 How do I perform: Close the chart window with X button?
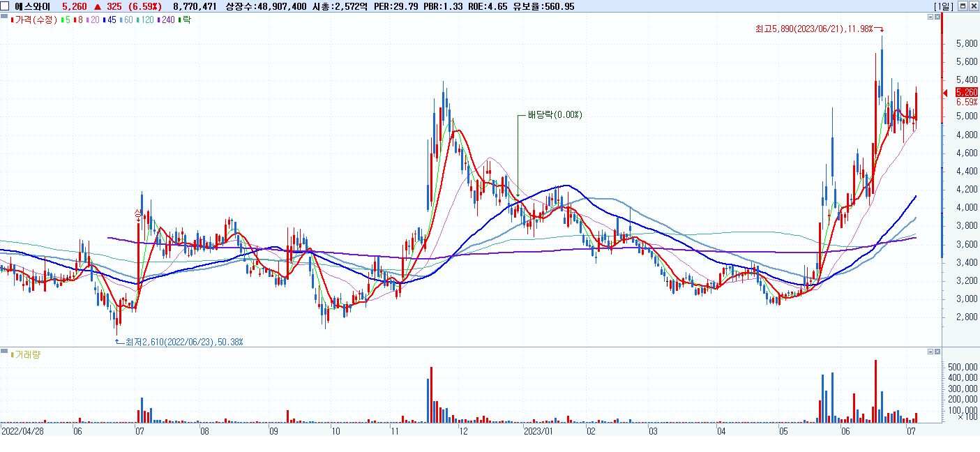click(973, 6)
